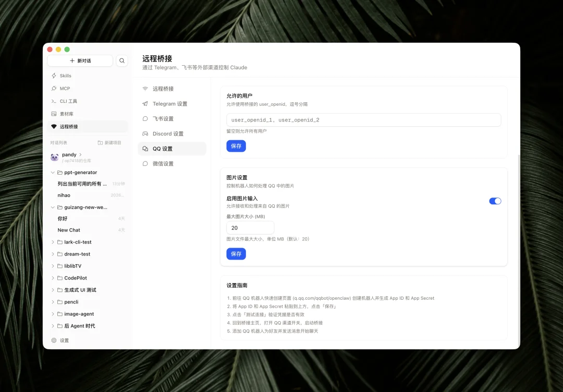Click the 素材库 image-library icon
Screen dimensions: 563x392
pos(54,113)
